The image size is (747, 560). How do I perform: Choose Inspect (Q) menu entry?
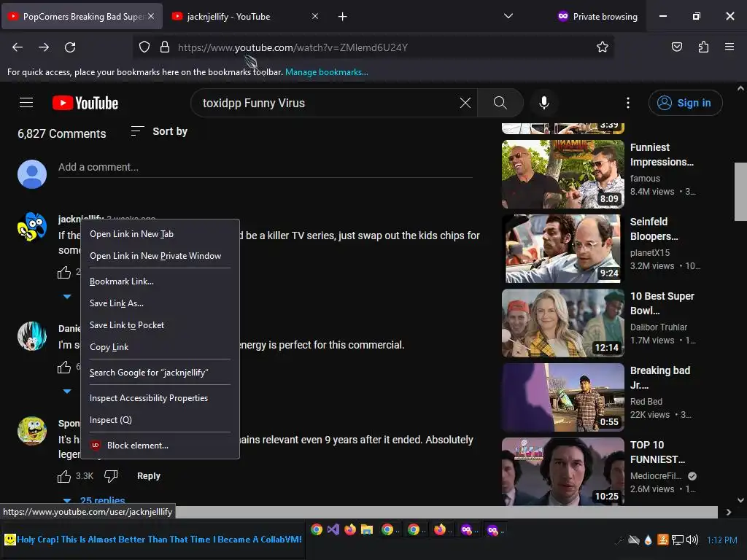click(x=160, y=420)
